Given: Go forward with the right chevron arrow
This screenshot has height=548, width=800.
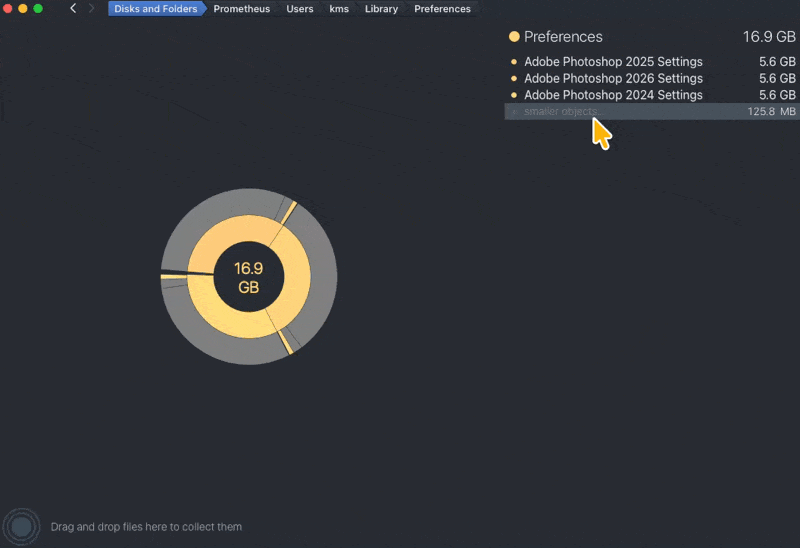Looking at the screenshot, I should click(92, 9).
